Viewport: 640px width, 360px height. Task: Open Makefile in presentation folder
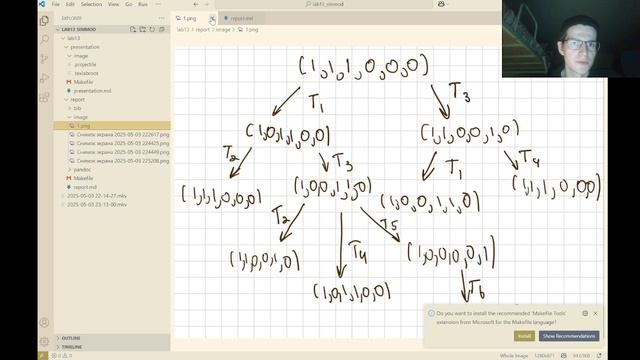[112, 82]
